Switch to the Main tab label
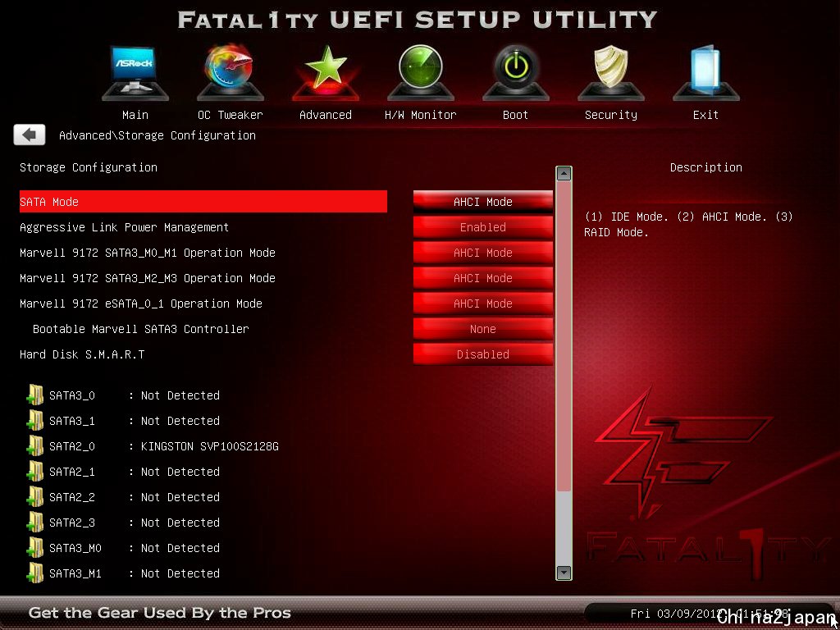Viewport: 840px width, 630px height. click(135, 115)
